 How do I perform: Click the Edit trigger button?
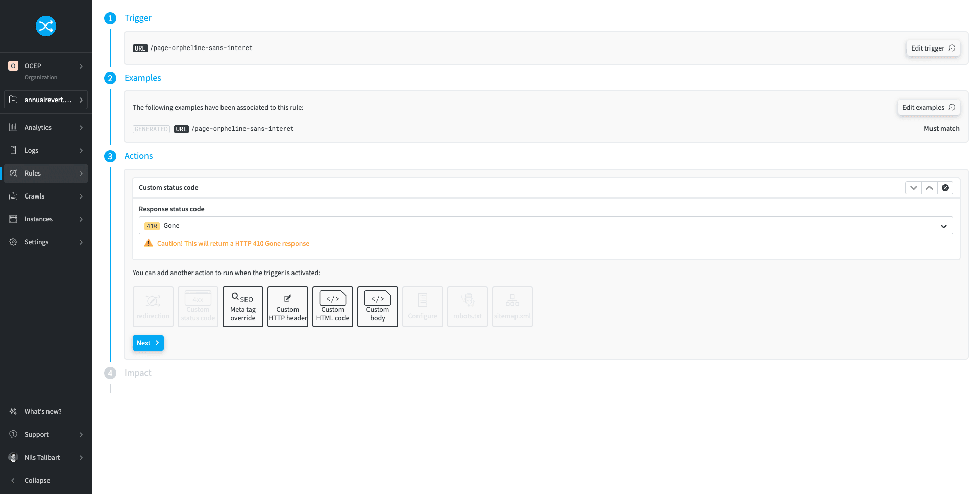pyautogui.click(x=933, y=48)
